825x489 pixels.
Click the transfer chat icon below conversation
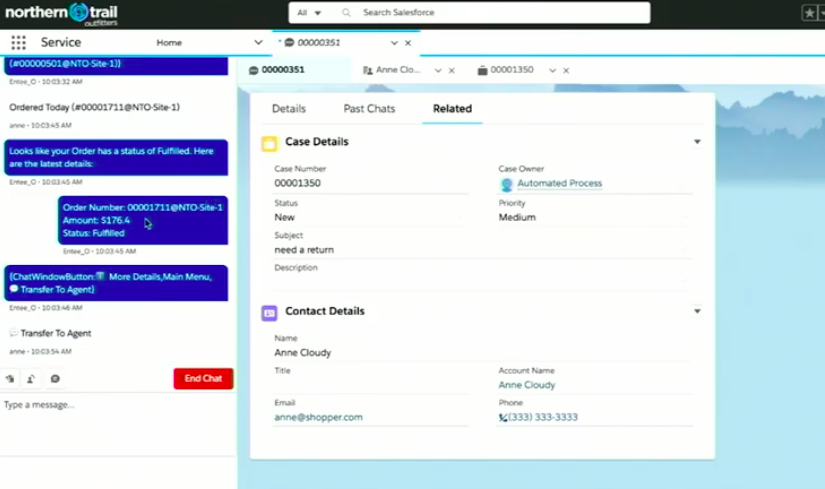10,378
